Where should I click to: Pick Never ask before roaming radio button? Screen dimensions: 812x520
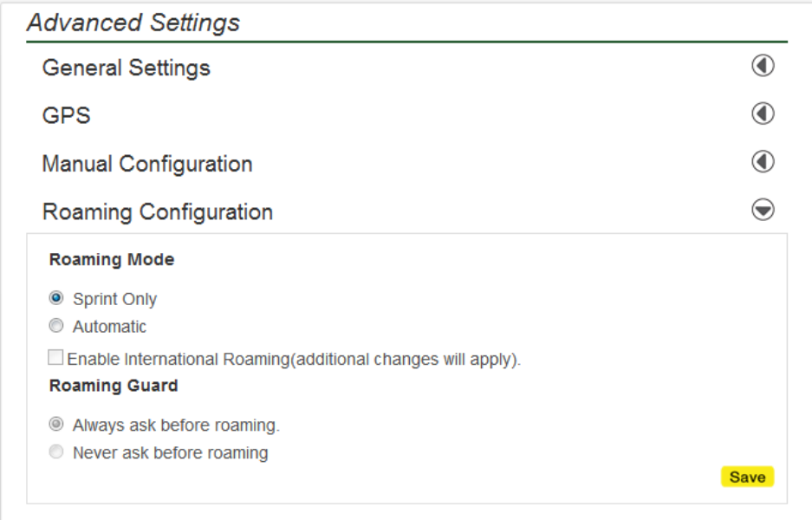coord(56,452)
